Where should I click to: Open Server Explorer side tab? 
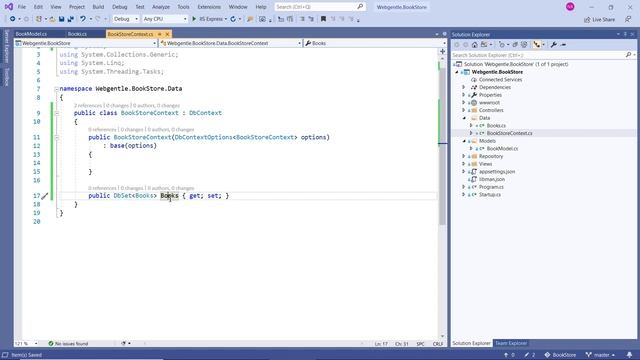[x=7, y=46]
